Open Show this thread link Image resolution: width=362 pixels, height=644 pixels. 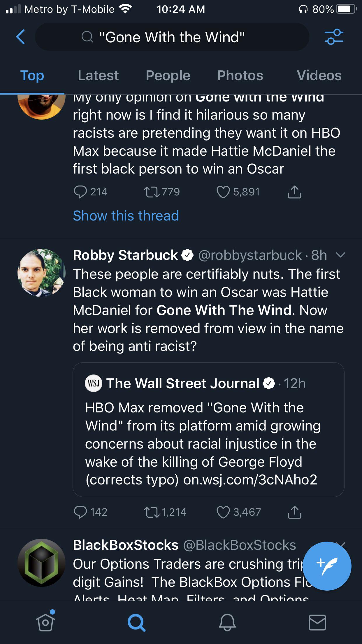pos(126,216)
